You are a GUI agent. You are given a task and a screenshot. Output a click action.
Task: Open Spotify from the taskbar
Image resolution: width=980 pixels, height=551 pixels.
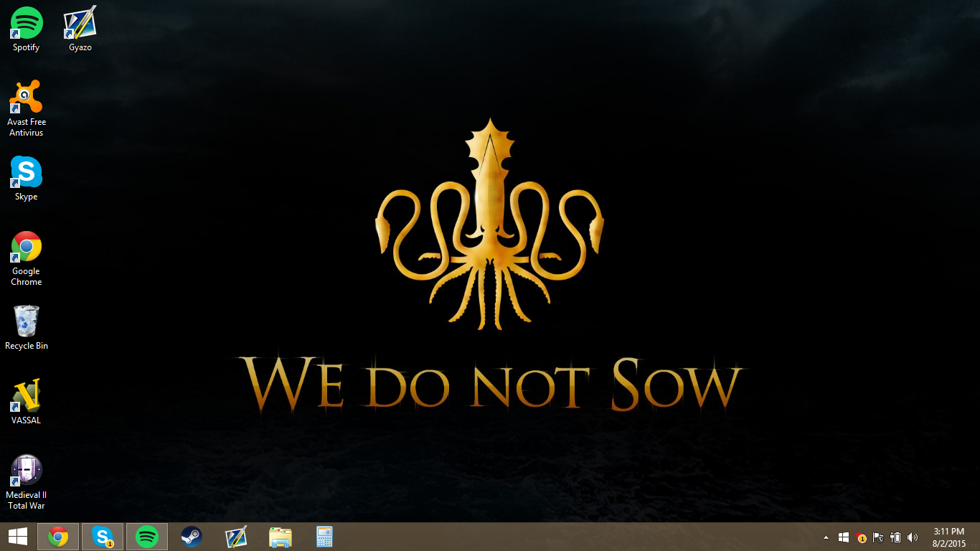147,537
